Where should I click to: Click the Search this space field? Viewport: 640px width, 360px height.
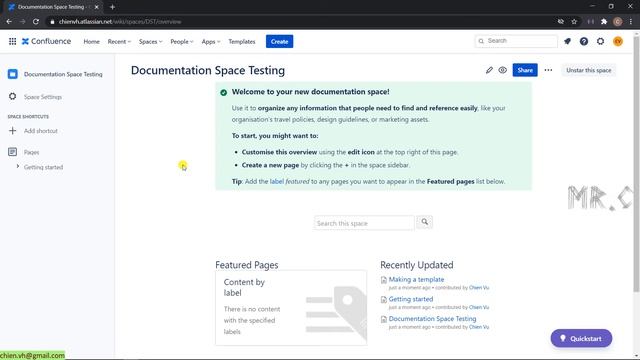[364, 223]
